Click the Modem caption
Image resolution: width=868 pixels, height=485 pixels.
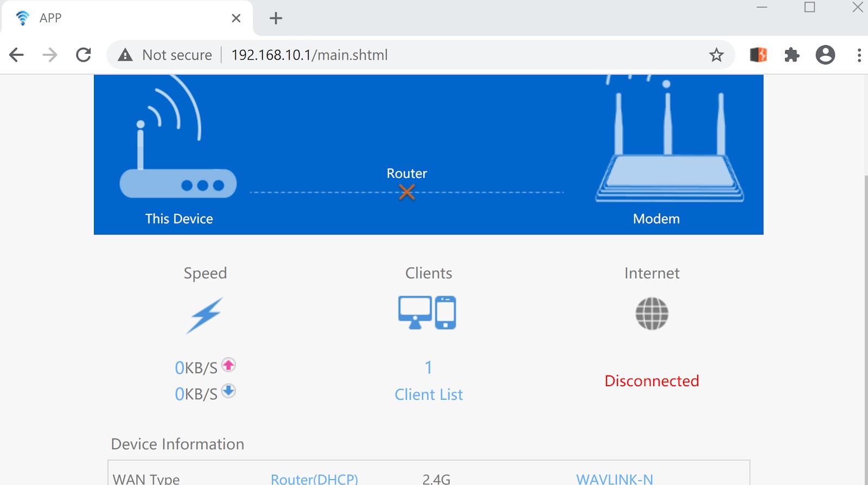click(x=656, y=219)
